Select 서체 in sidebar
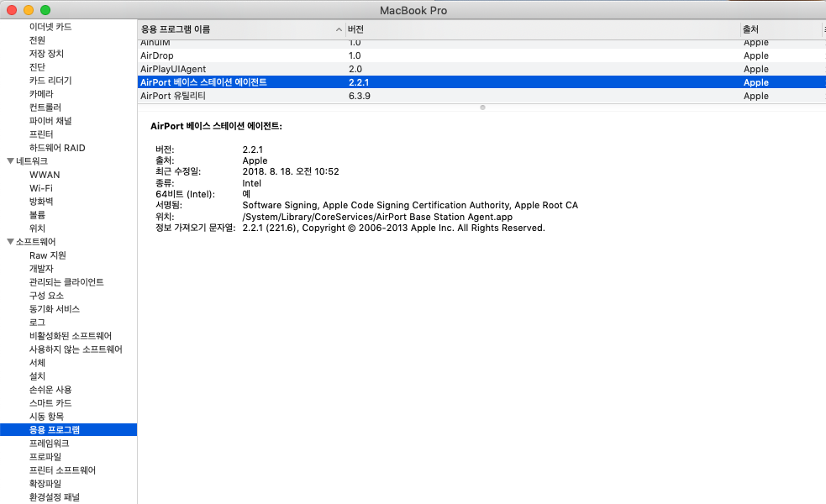 37,363
